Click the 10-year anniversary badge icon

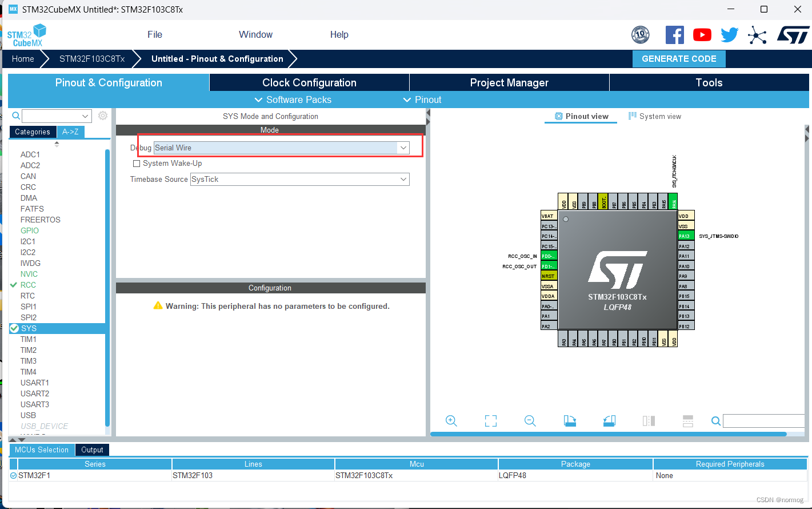pyautogui.click(x=641, y=35)
